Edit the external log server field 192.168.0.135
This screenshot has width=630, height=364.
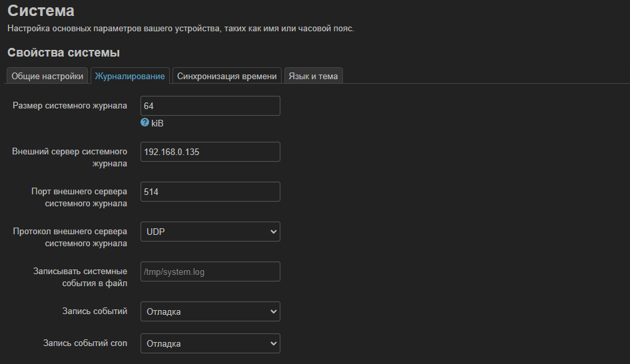click(210, 152)
